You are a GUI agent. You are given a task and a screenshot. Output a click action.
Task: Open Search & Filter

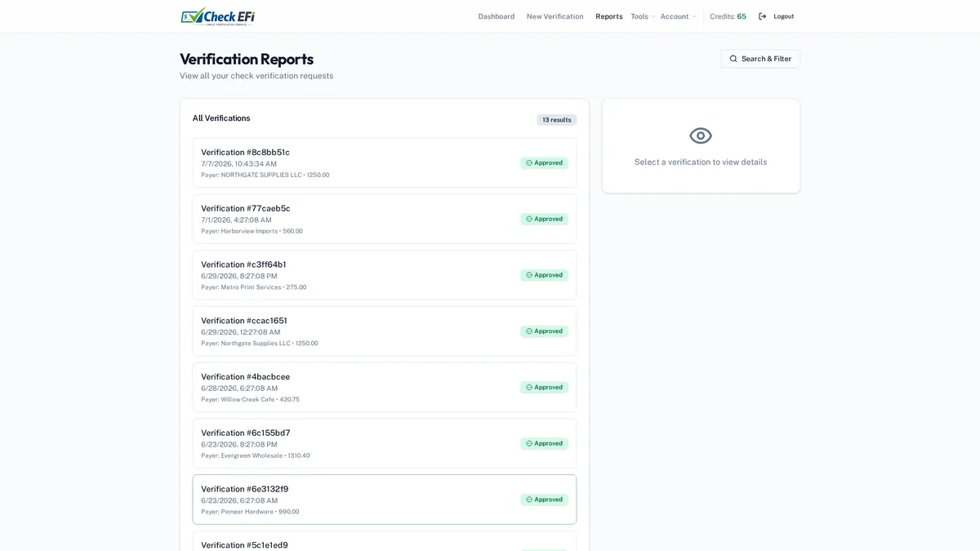click(760, 59)
